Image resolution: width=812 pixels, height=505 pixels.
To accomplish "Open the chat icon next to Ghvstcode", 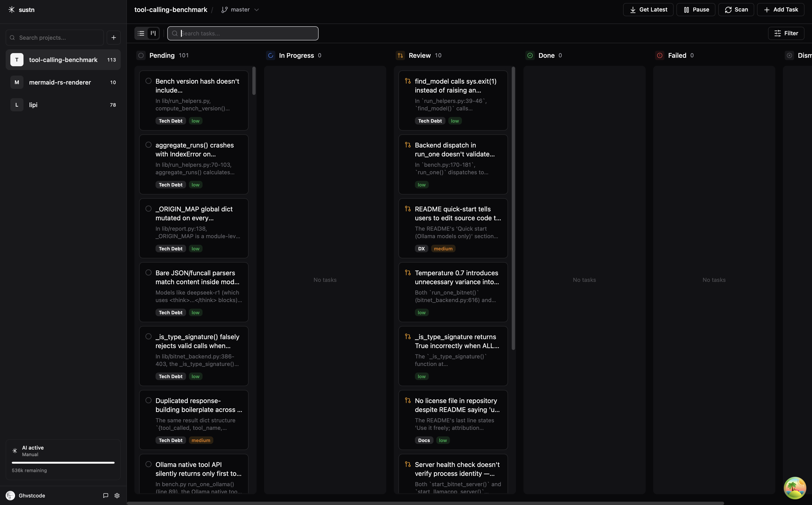I will [105, 496].
